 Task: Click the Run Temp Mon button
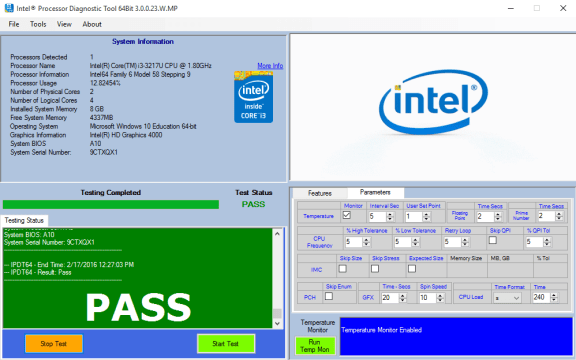[x=315, y=346]
